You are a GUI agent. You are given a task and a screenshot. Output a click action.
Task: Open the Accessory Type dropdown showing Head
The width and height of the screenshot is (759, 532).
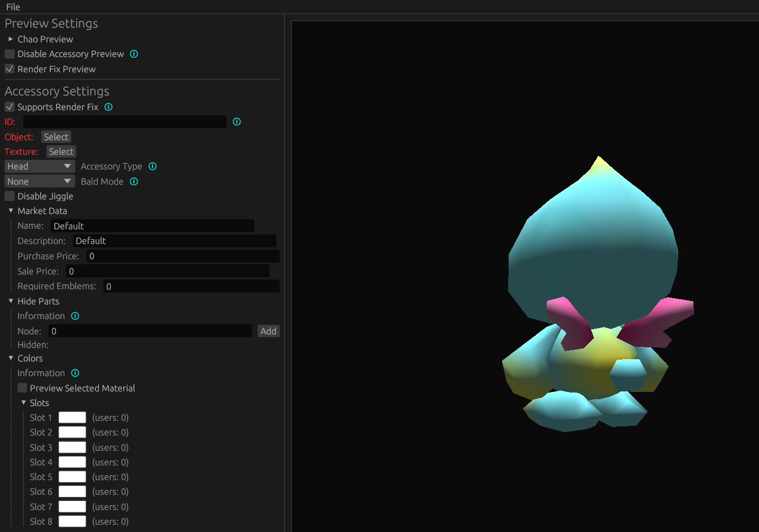[x=40, y=166]
